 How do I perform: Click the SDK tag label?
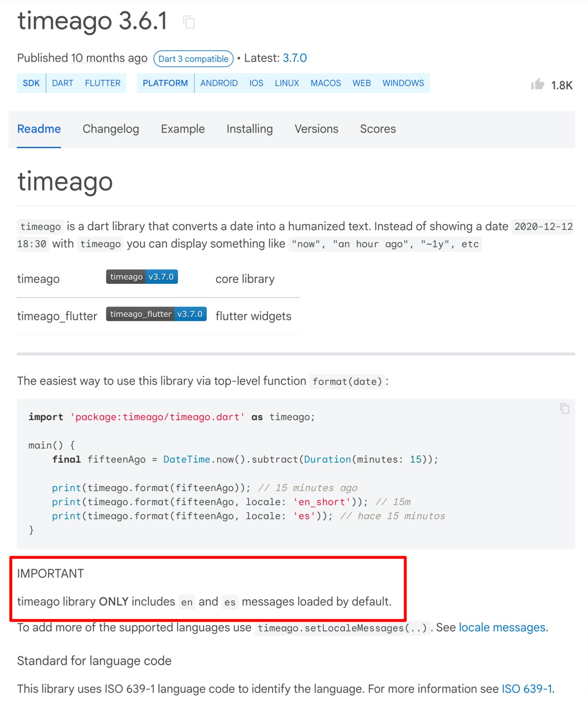[31, 83]
